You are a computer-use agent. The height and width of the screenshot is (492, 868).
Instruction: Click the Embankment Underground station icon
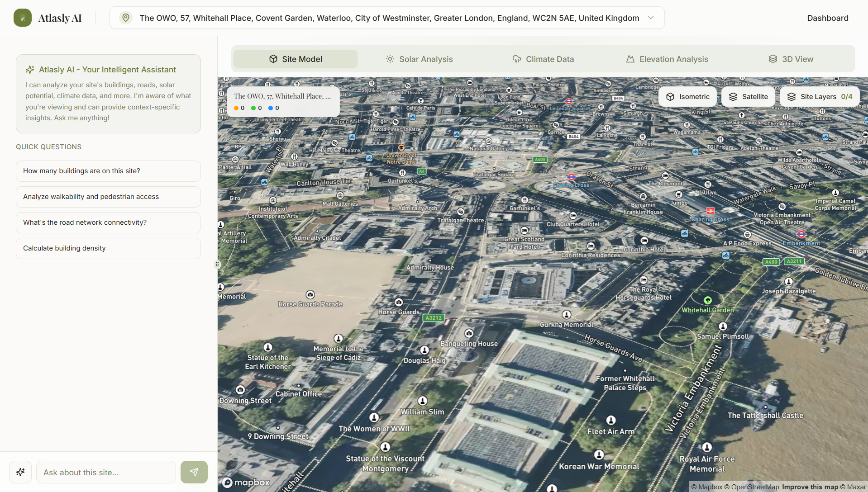pyautogui.click(x=801, y=234)
